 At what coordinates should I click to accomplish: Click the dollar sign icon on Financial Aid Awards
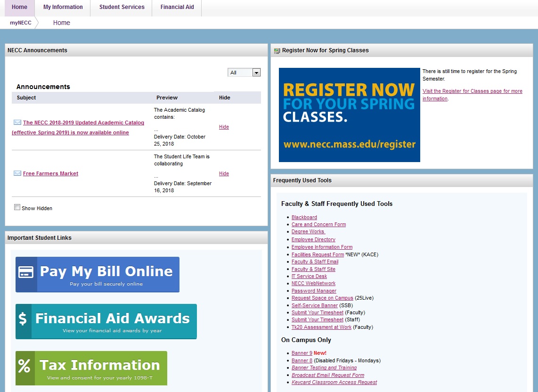pyautogui.click(x=23, y=319)
